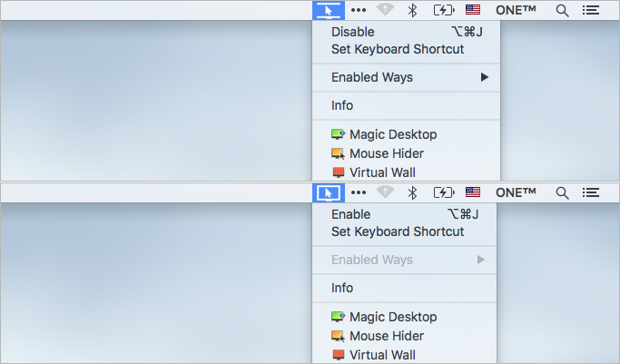Open Spotlight search in bottom menu bar
This screenshot has width=620, height=364.
[x=562, y=193]
